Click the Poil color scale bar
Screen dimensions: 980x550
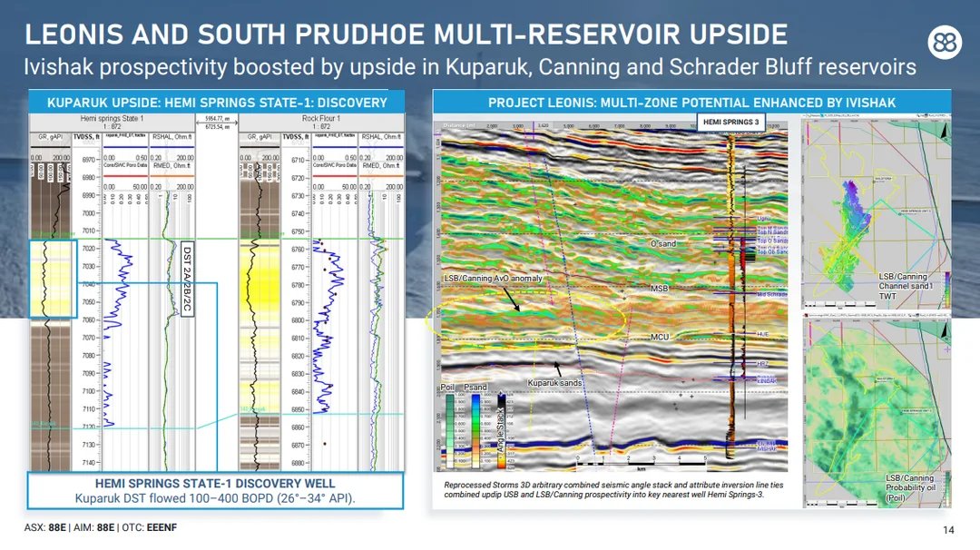click(x=450, y=430)
